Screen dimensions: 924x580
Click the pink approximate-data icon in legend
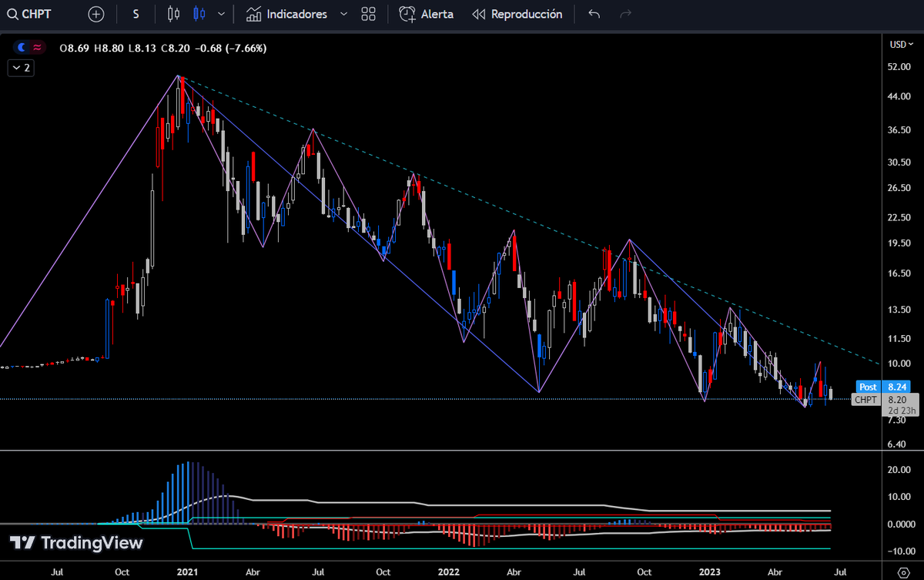point(37,48)
